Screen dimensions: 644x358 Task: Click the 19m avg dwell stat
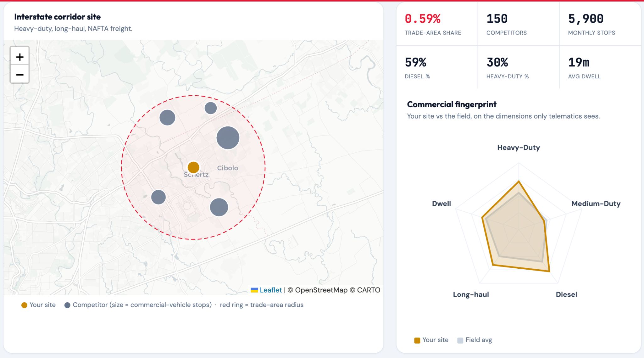[579, 62]
